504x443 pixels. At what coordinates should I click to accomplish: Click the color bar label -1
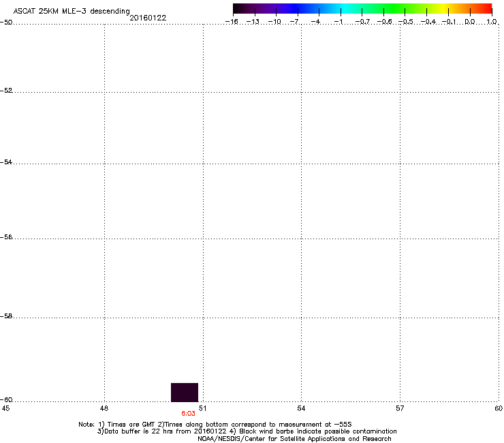338,22
